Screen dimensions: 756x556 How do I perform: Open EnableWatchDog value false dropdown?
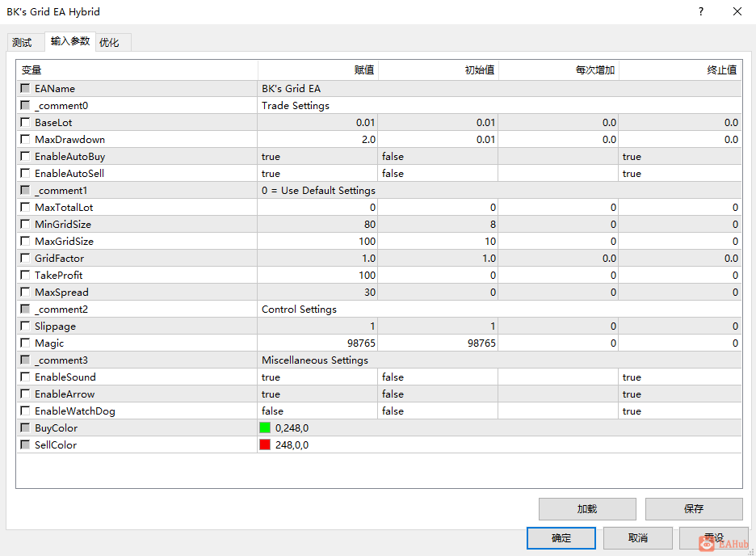[317, 411]
